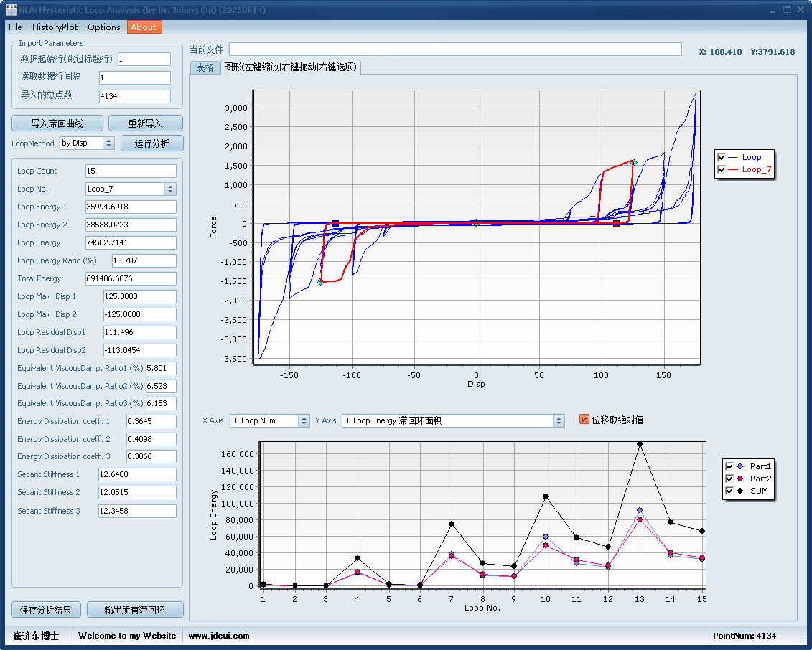812x650 pixels.
Task: Click the HLA app icon in title bar
Action: (x=11, y=10)
